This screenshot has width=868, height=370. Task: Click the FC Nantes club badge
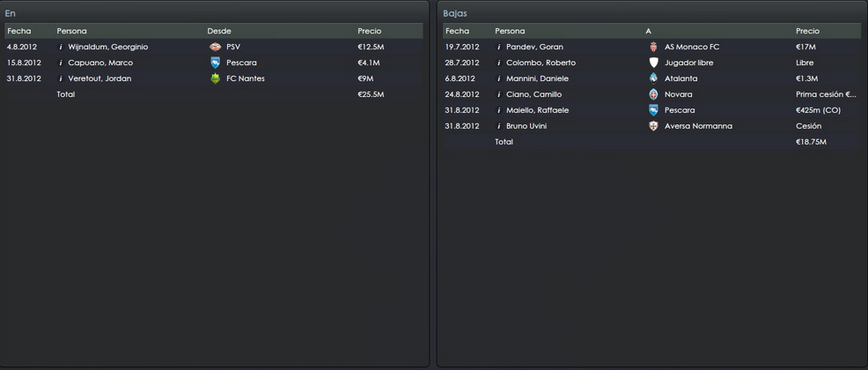(216, 78)
